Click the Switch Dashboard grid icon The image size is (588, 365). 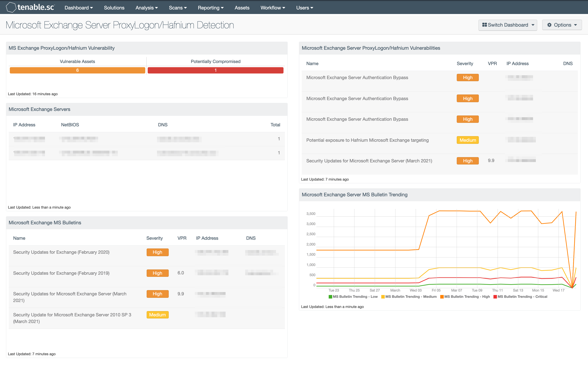pyautogui.click(x=484, y=25)
